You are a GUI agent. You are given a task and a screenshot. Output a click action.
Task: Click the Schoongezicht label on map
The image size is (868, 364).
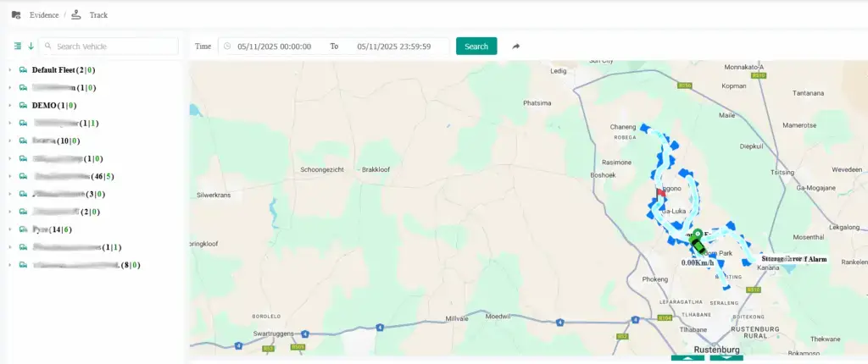pyautogui.click(x=322, y=170)
